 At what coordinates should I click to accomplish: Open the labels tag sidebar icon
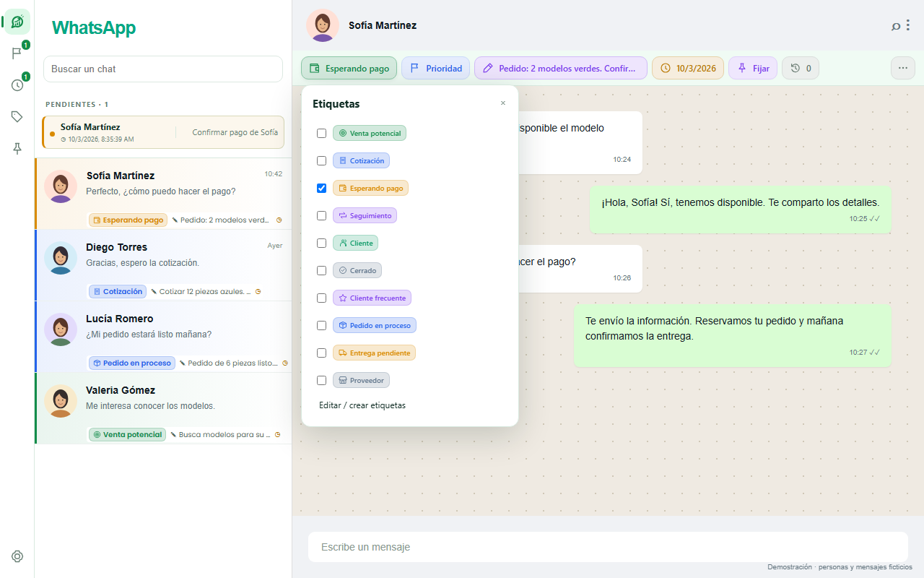click(x=17, y=116)
